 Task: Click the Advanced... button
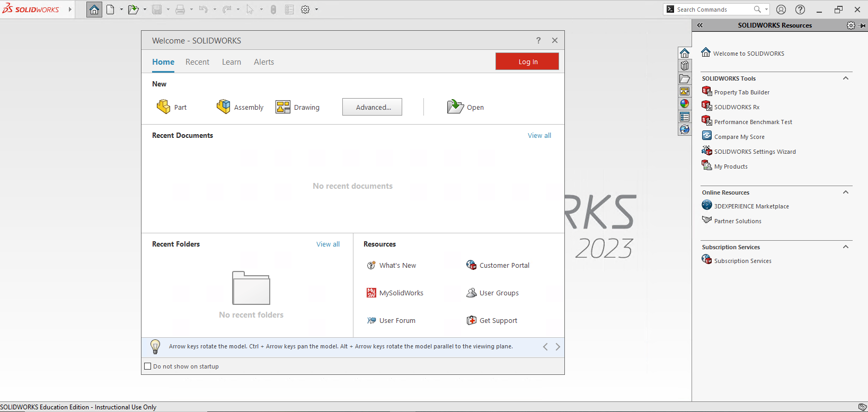[372, 107]
